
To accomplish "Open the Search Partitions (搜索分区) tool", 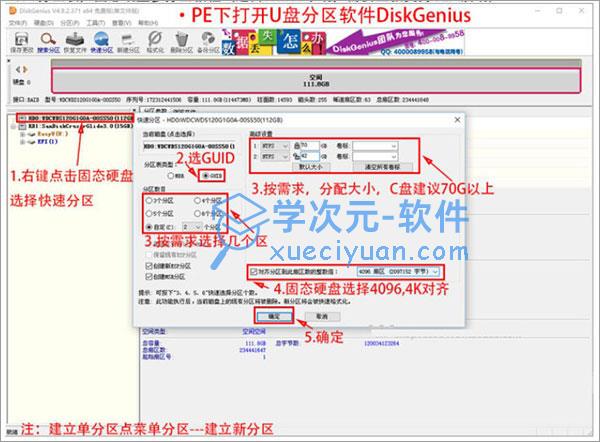I will (49, 42).
